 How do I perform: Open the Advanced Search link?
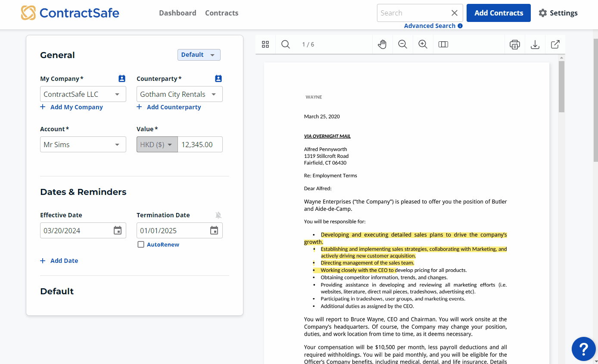coord(430,26)
